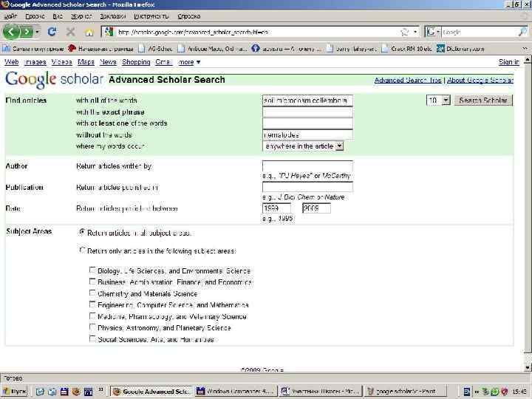Click the Windows Start button
The height and width of the screenshot is (399, 532).
(x=15, y=392)
